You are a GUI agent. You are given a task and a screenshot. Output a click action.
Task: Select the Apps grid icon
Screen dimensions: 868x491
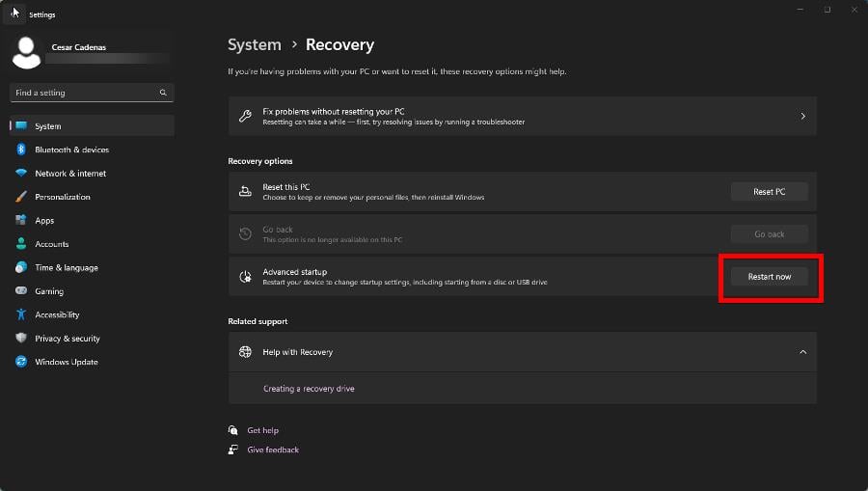click(x=21, y=220)
